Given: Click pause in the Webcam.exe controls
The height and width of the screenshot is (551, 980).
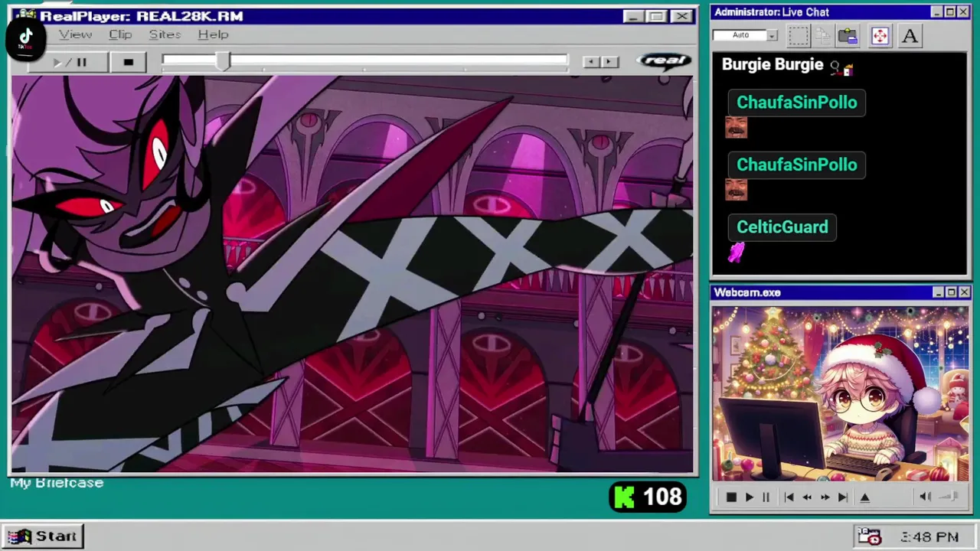Looking at the screenshot, I should (x=766, y=497).
